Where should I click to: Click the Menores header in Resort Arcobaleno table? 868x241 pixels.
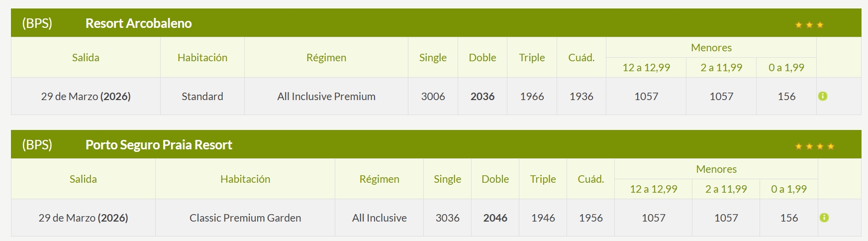click(711, 48)
